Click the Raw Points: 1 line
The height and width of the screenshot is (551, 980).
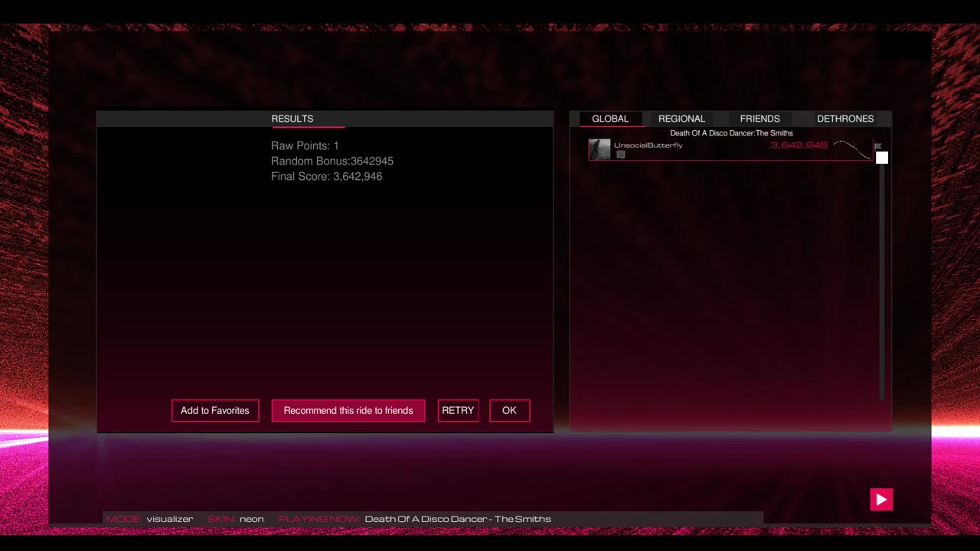coord(305,145)
